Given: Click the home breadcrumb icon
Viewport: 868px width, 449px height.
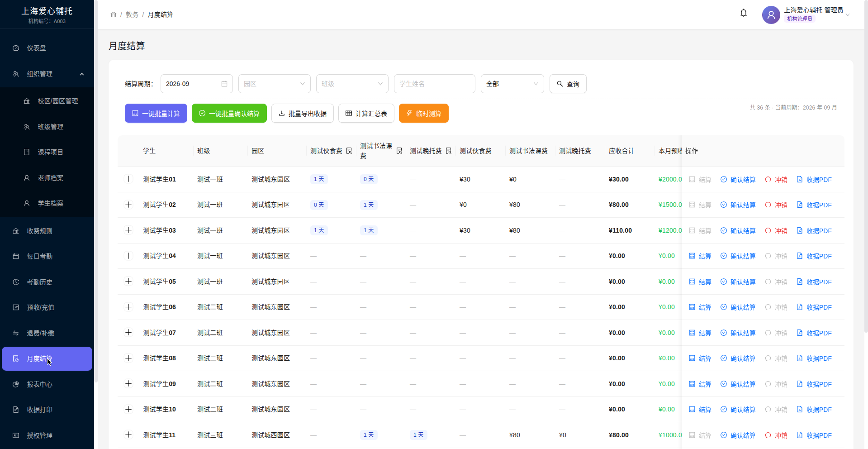Looking at the screenshot, I should [x=114, y=14].
